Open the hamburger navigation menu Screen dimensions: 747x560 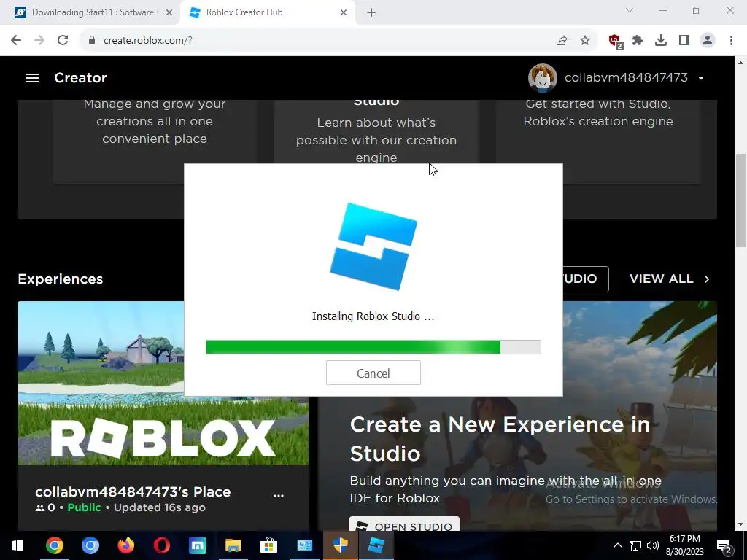click(x=32, y=77)
